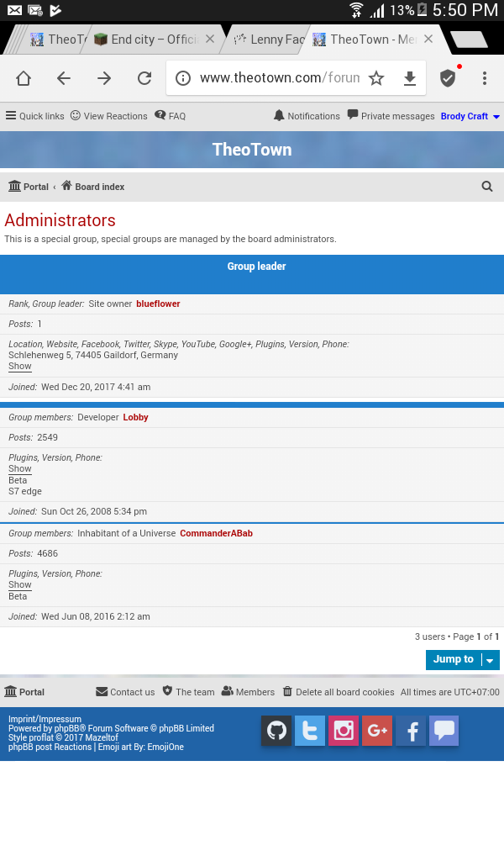Open browser three-dot menu
The width and height of the screenshot is (504, 861).
[484, 78]
